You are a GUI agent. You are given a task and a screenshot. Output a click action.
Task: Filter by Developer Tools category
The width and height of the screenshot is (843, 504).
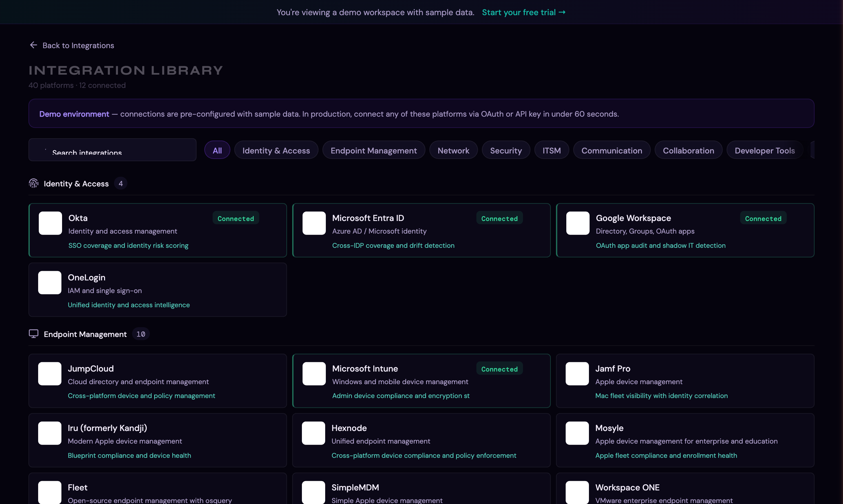coord(764,150)
